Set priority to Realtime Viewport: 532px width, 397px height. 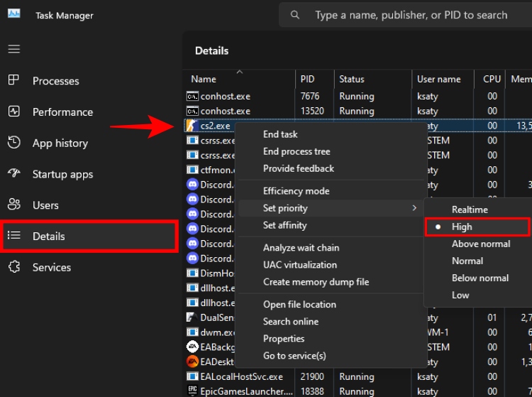point(470,210)
